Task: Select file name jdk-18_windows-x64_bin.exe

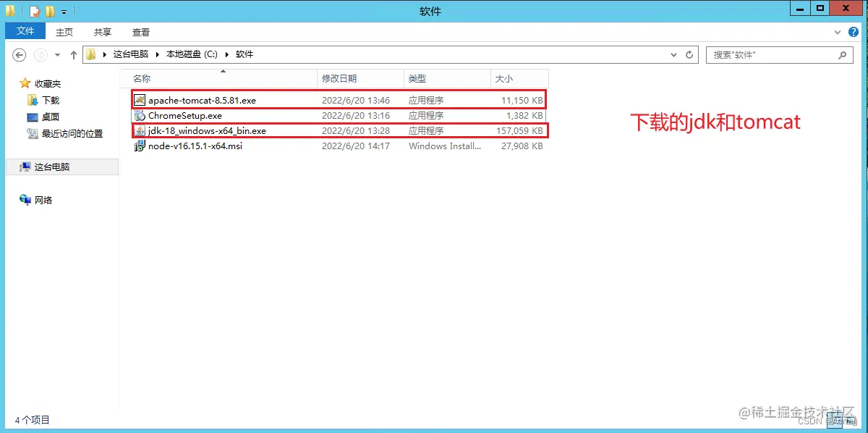Action: [207, 130]
